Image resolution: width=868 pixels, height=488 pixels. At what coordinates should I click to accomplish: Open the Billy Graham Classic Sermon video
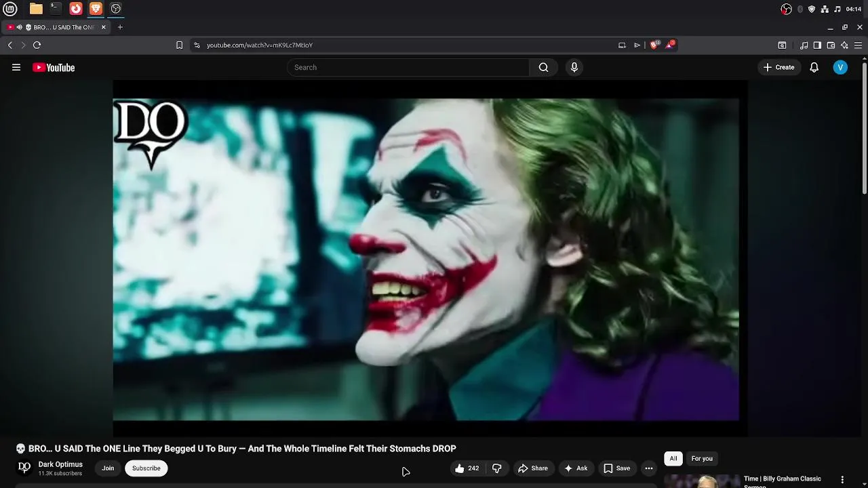point(782,481)
